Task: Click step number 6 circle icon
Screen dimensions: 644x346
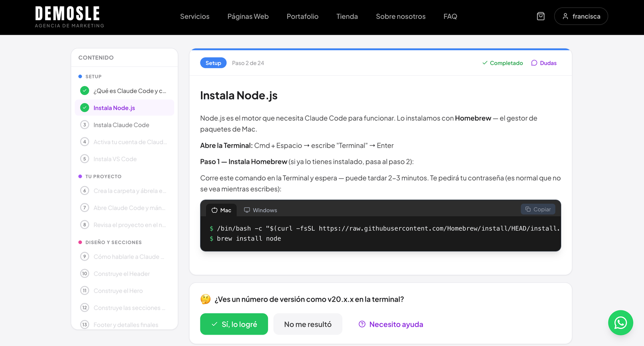Action: click(85, 191)
